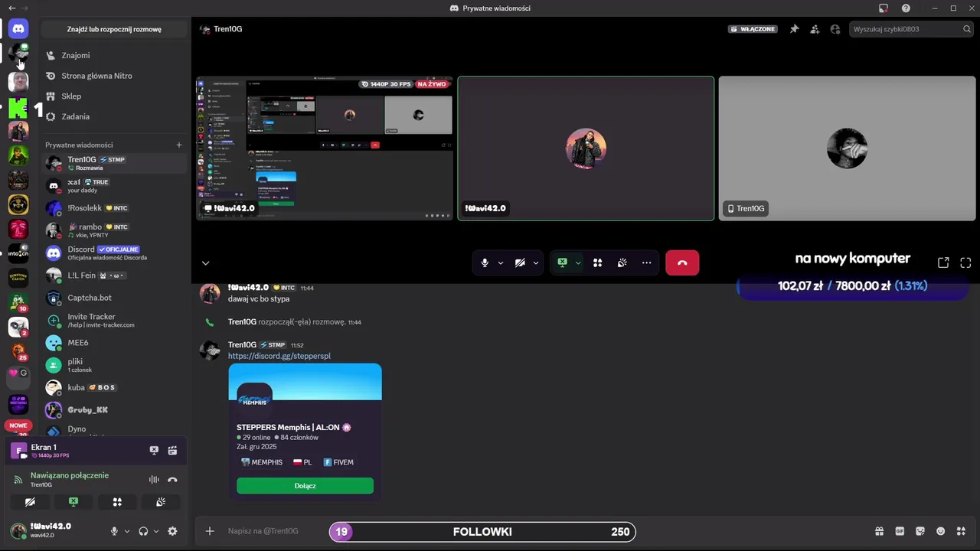Expand output device menu in user panel

(x=156, y=531)
